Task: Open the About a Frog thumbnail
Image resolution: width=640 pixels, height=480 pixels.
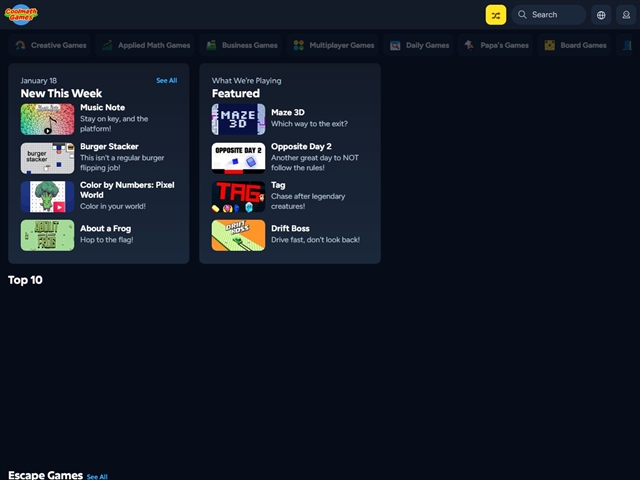Action: [47, 235]
